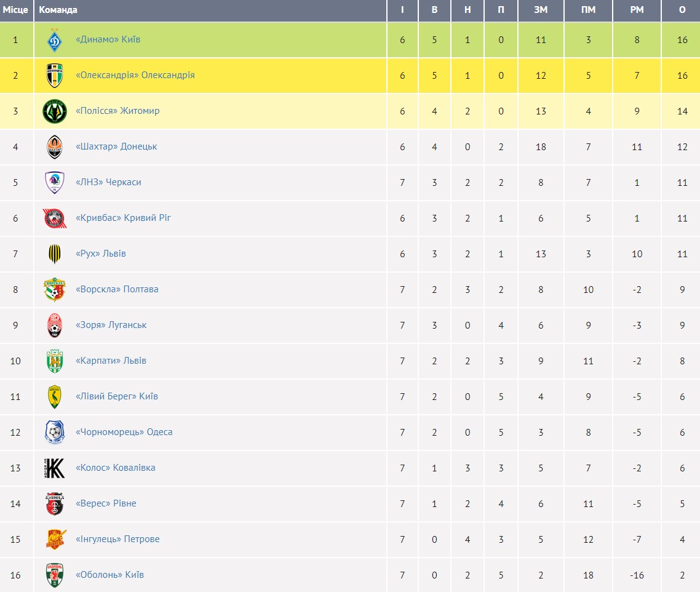
Task: Click the Місце column header
Action: click(x=15, y=10)
